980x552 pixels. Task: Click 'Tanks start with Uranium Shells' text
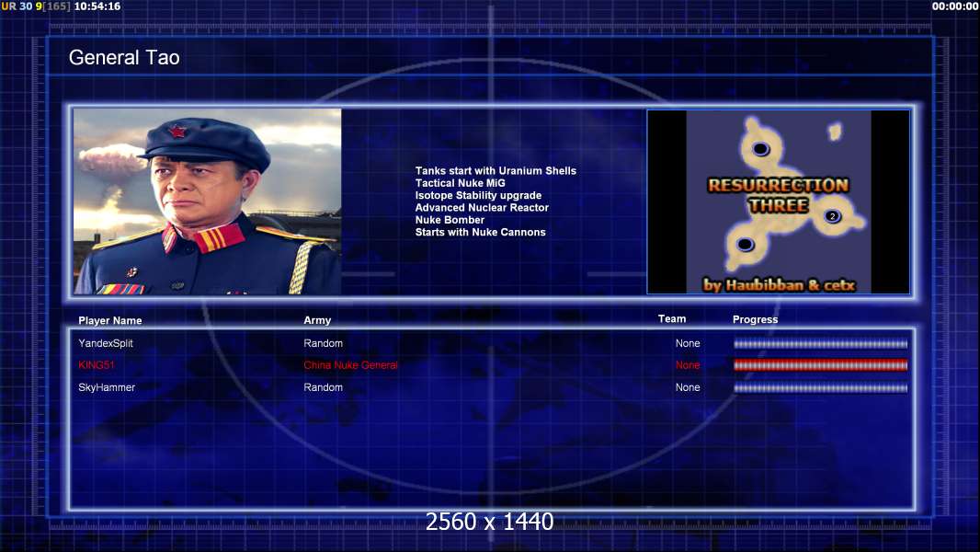click(496, 171)
